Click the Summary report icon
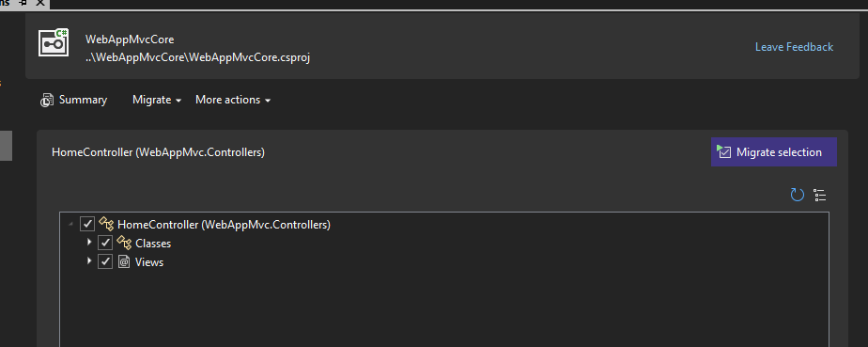868x347 pixels. click(47, 101)
